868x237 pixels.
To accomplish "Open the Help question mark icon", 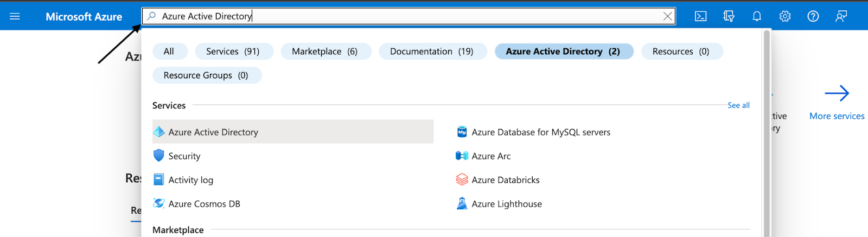I will 813,16.
